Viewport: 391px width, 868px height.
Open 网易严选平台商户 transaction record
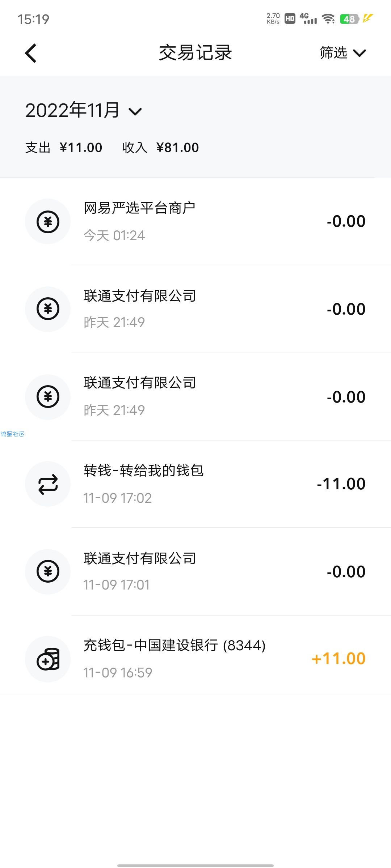pos(195,221)
